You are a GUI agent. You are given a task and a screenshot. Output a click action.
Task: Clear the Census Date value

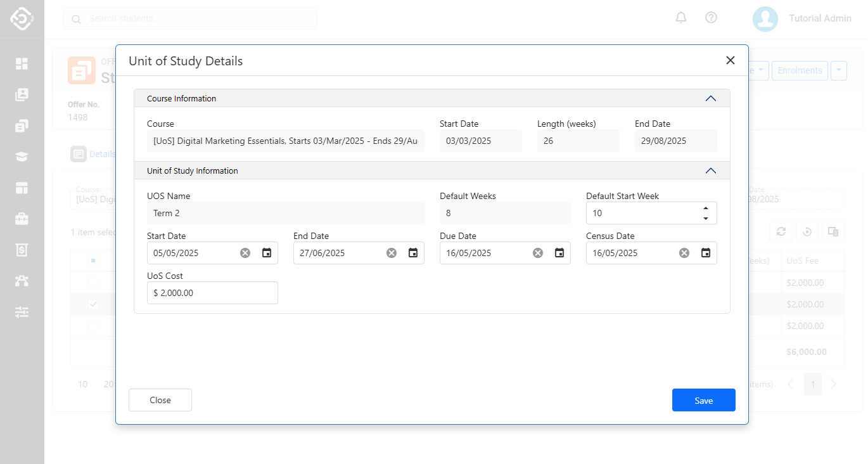tap(684, 253)
